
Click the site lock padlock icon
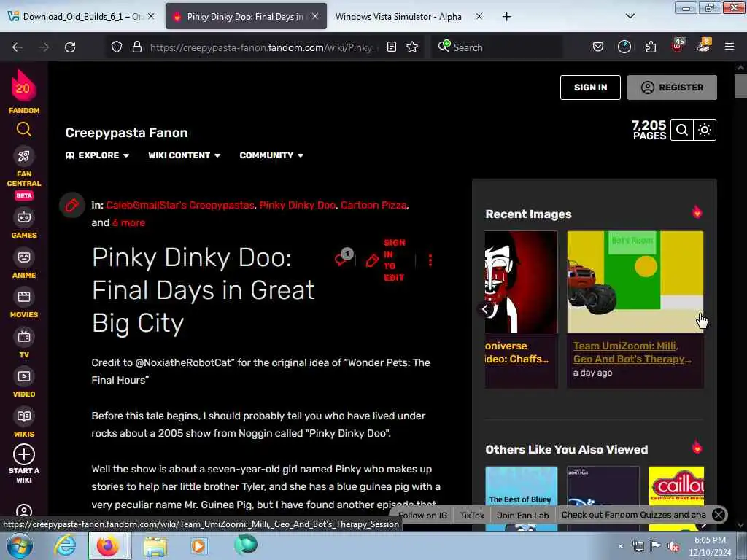point(137,47)
